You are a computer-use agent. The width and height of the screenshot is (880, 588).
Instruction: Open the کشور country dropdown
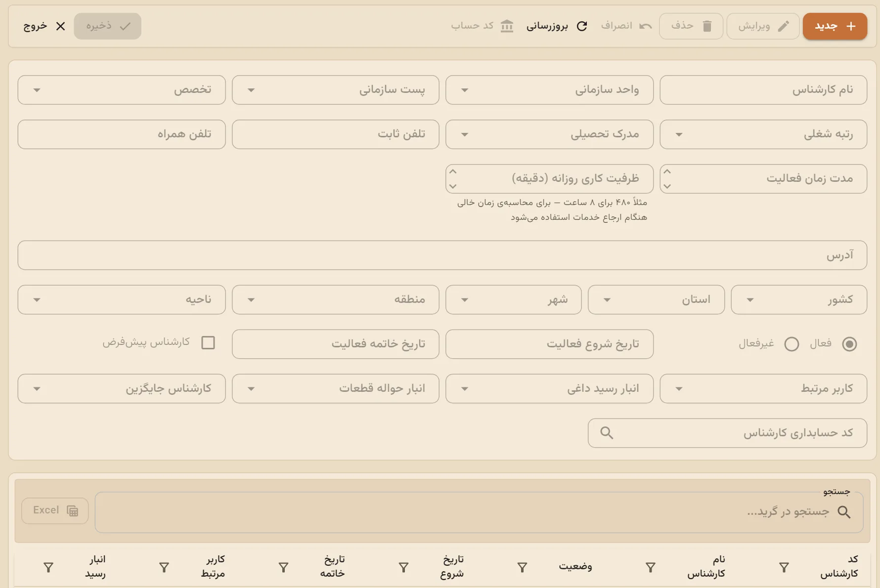pyautogui.click(x=799, y=300)
